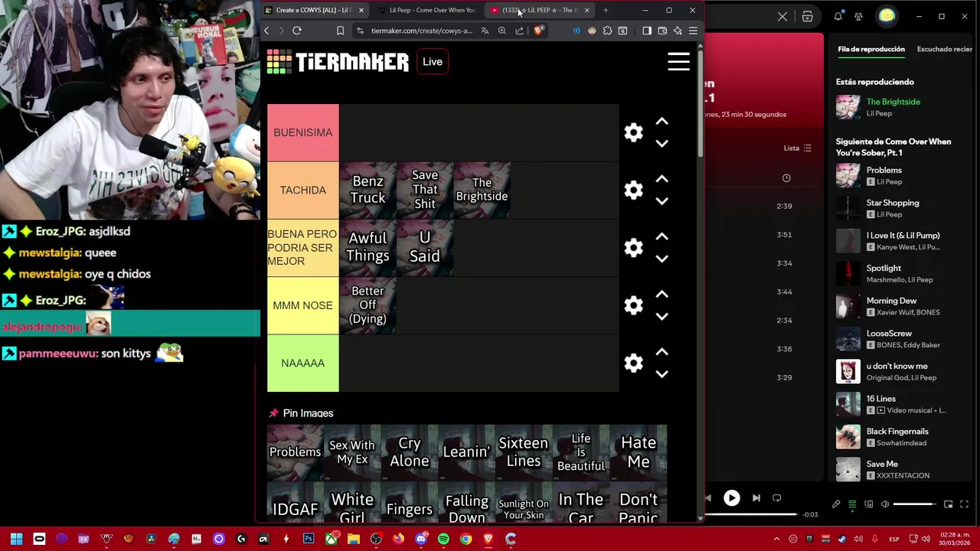The height and width of the screenshot is (551, 980).
Task: Open Windows Start menu
Action: pyautogui.click(x=16, y=539)
